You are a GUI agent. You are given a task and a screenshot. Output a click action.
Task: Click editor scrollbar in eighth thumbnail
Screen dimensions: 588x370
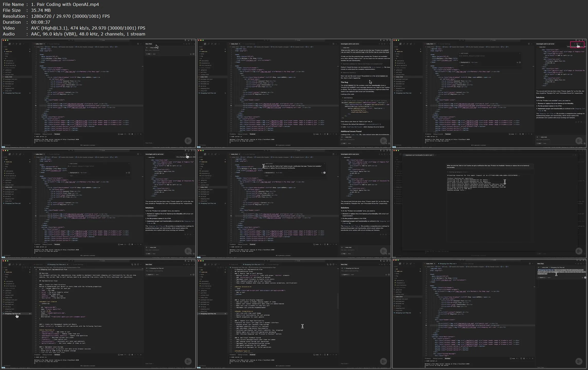coord(338,301)
